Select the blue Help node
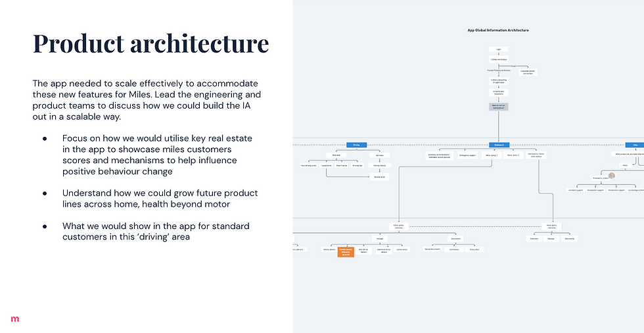644x333 pixels. pyautogui.click(x=635, y=145)
